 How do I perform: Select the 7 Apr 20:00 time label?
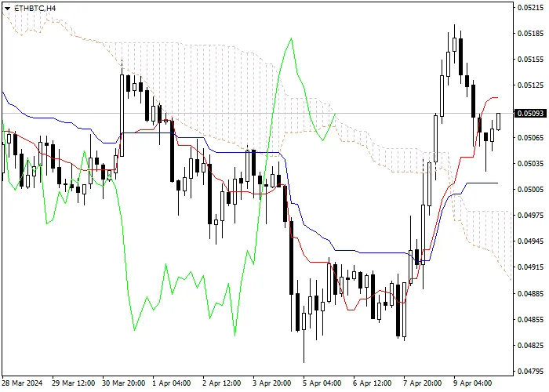pos(423,383)
